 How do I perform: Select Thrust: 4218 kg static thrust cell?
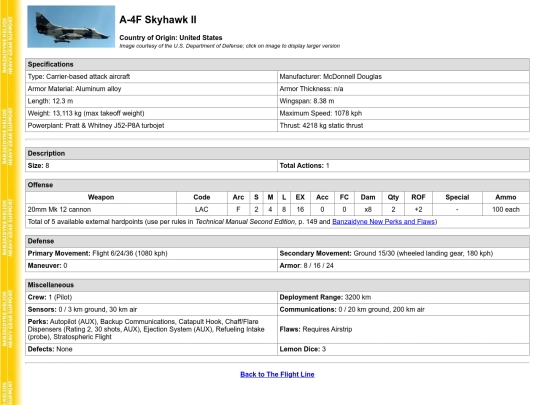(403, 125)
